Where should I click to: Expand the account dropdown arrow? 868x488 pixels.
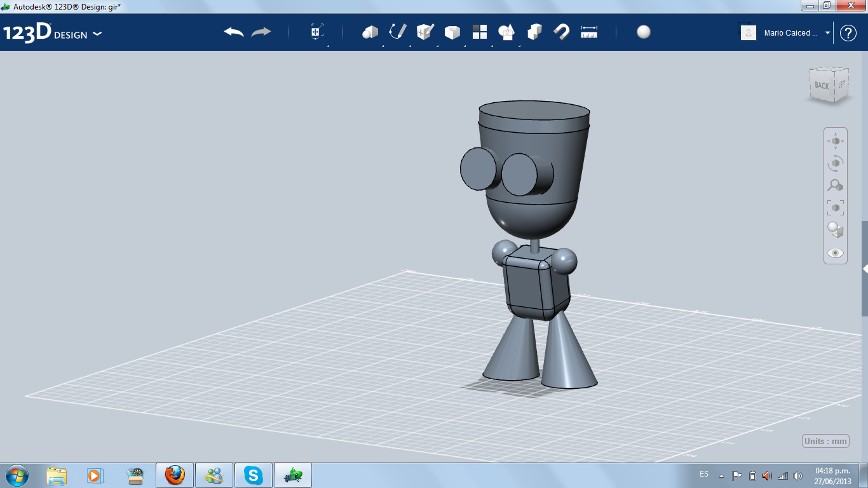827,33
